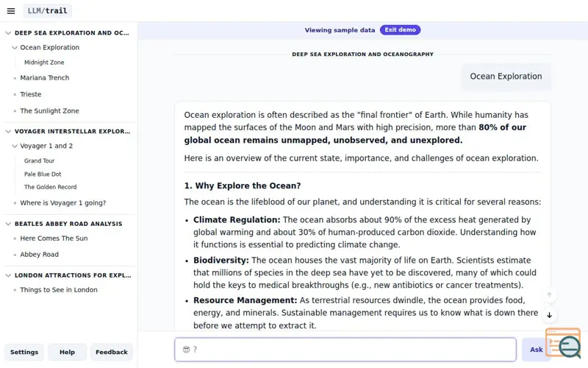This screenshot has height=368, width=588.
Task: Click the scroll down arrow icon
Action: click(x=549, y=316)
